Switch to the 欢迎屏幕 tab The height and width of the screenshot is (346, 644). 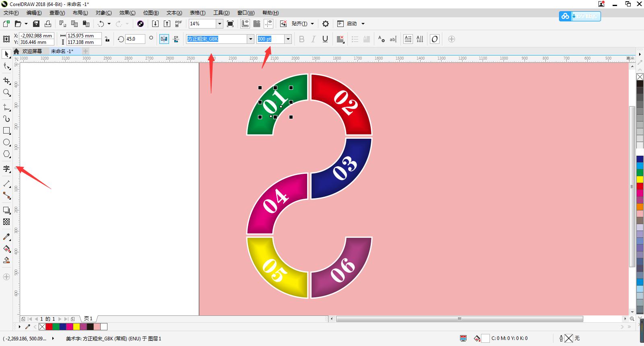click(32, 51)
